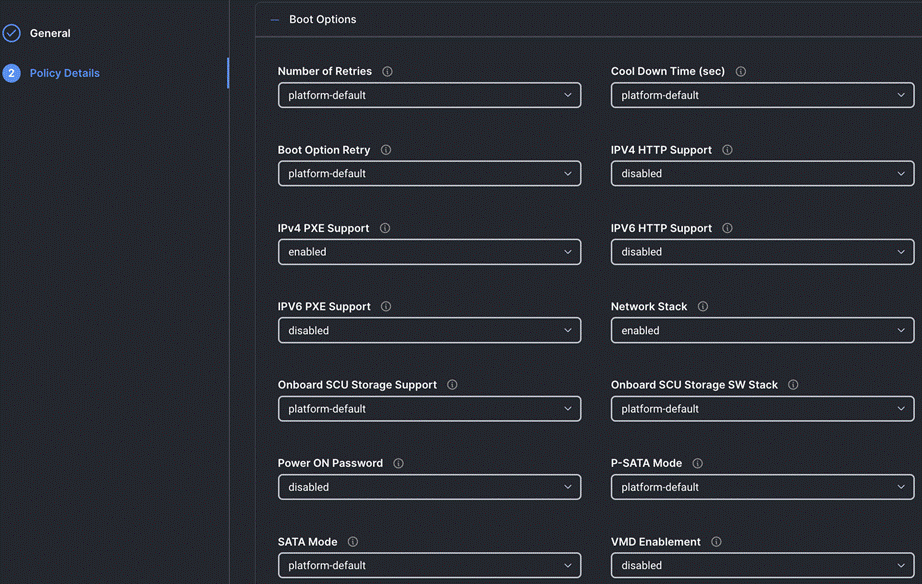Click the info icon beside Number of Retries
Image resolution: width=922 pixels, height=584 pixels.
(x=387, y=71)
